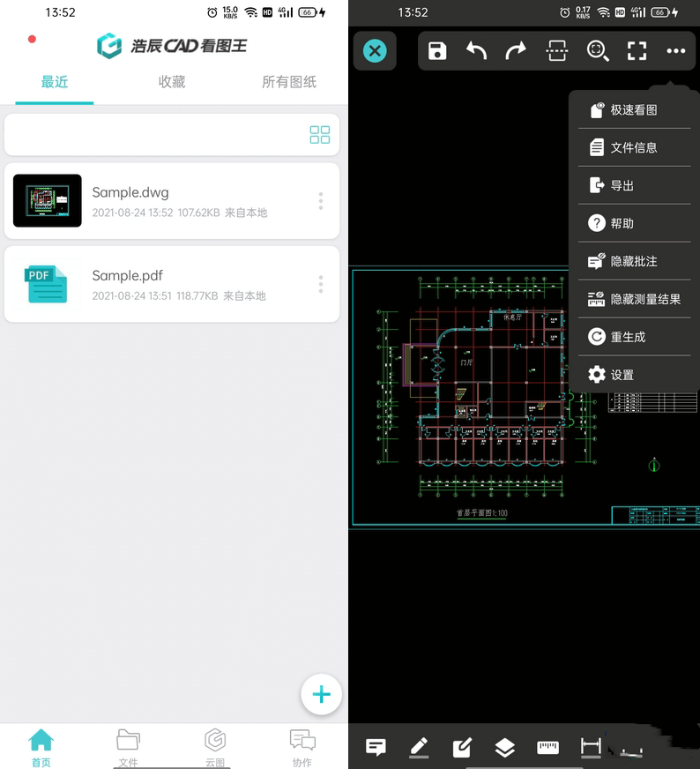
Task: Collapse the three-dot overflow menu
Action: click(x=675, y=51)
